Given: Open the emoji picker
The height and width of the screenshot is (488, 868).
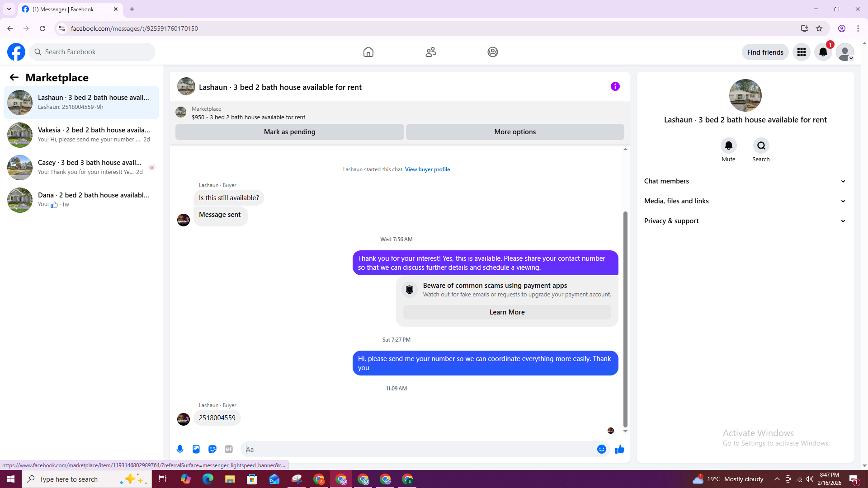Looking at the screenshot, I should [x=602, y=449].
